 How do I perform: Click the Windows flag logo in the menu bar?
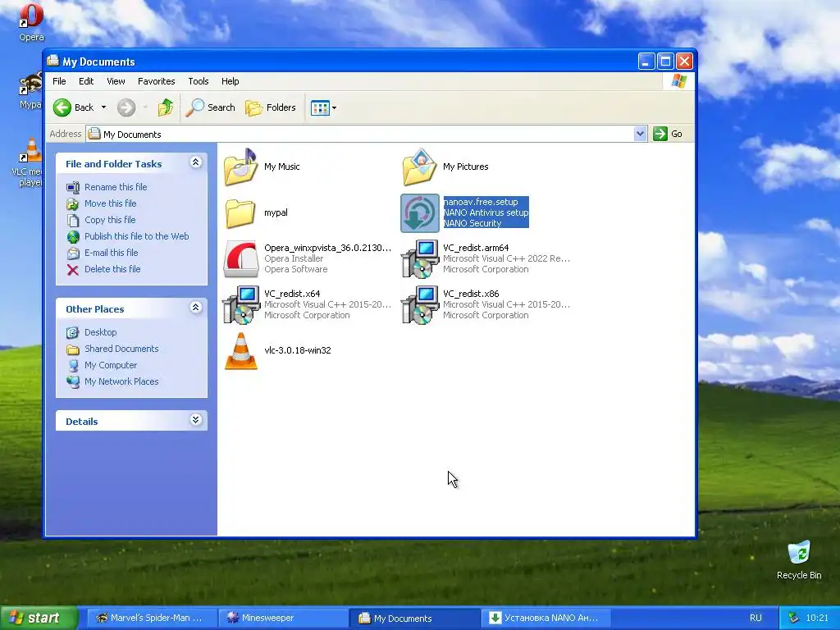point(678,81)
